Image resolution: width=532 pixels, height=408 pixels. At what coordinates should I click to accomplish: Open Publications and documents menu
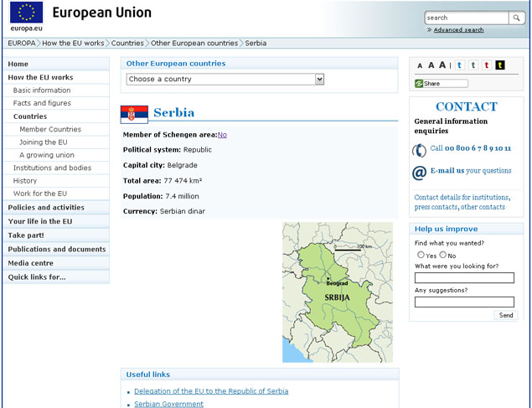56,250
